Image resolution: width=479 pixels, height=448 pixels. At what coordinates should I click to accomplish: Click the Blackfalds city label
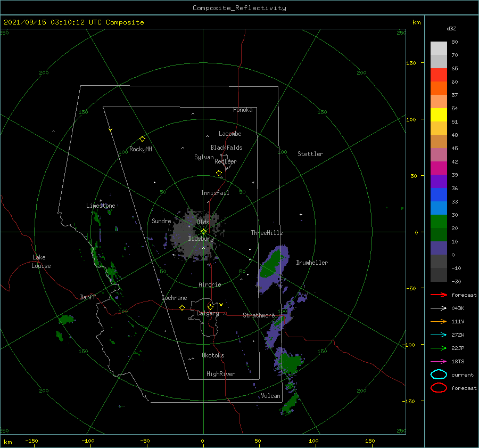pyautogui.click(x=226, y=148)
